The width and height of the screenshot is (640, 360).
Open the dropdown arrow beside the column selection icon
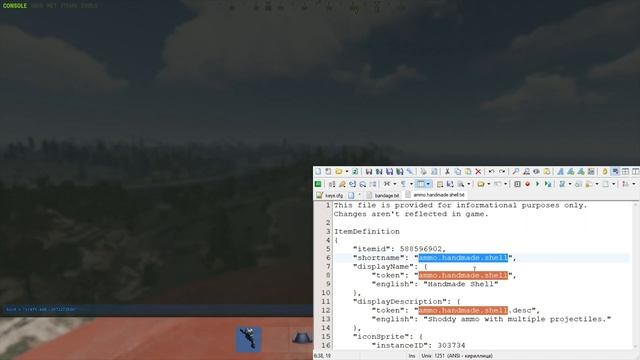click(x=428, y=184)
